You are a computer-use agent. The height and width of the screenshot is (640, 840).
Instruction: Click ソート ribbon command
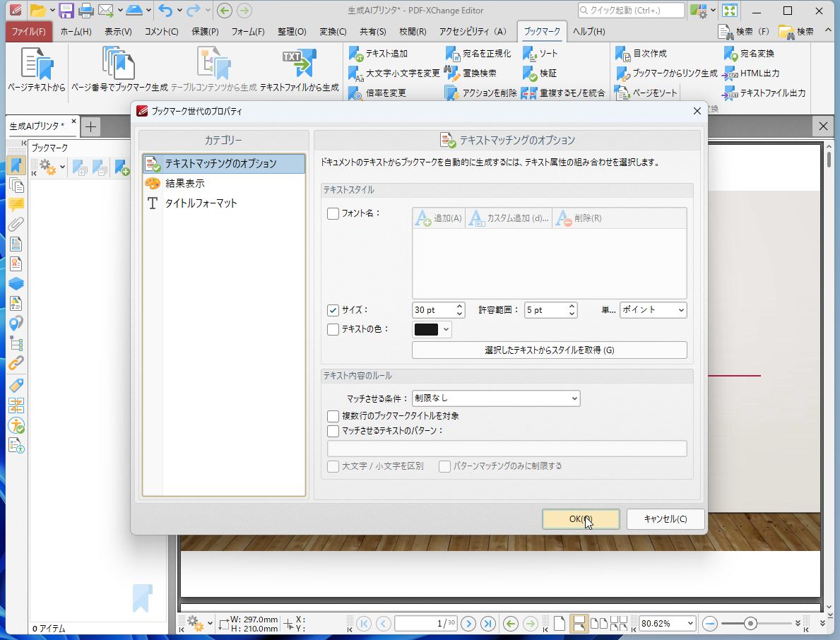tap(540, 54)
